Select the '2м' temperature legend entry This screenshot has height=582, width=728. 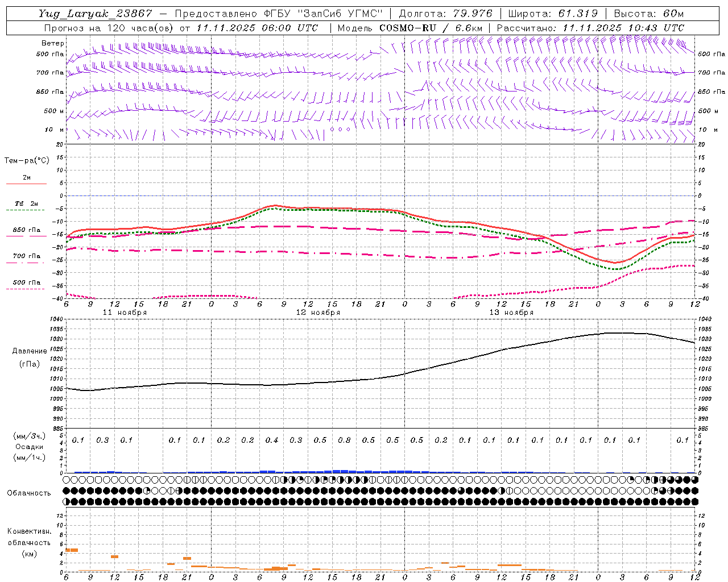tap(27, 177)
